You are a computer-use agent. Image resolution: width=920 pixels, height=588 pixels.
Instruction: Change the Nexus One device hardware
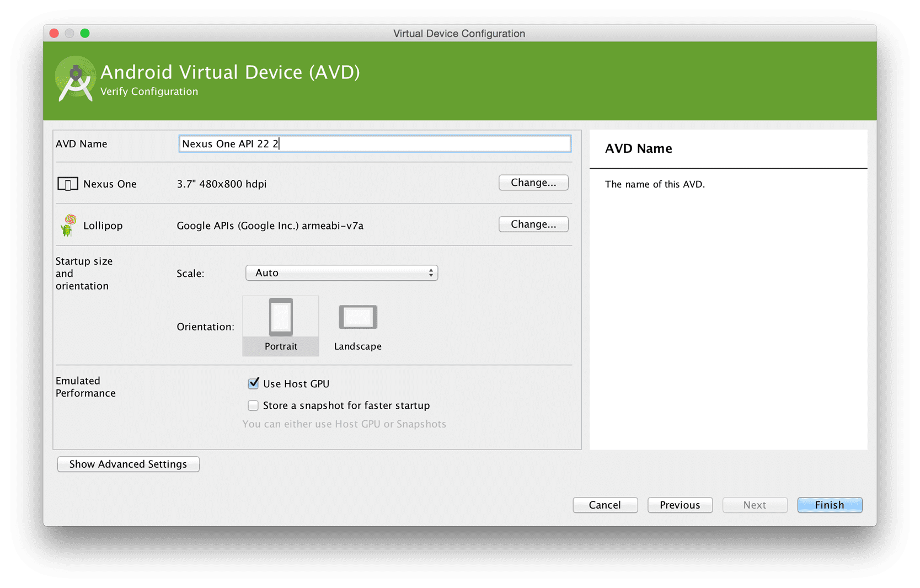pyautogui.click(x=533, y=183)
